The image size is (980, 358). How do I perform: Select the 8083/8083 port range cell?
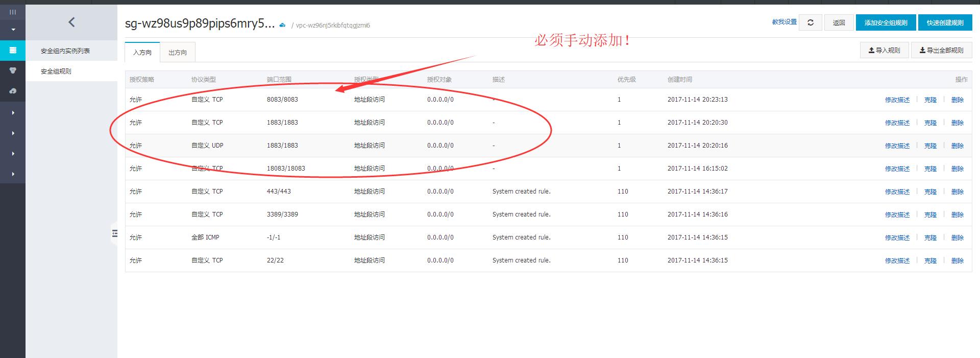tap(282, 100)
